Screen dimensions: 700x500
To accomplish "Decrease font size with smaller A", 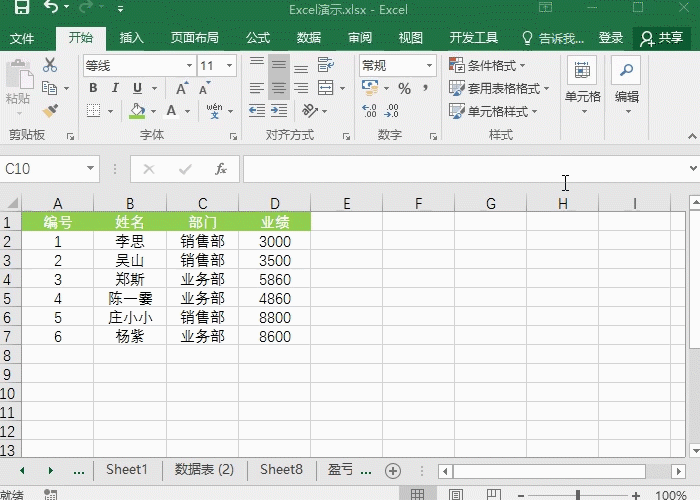I will (x=204, y=88).
